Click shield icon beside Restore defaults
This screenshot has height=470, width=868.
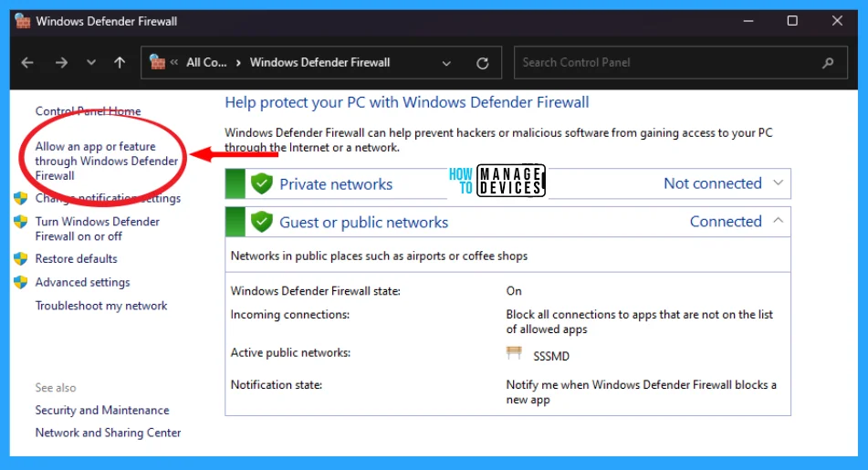pyautogui.click(x=21, y=258)
